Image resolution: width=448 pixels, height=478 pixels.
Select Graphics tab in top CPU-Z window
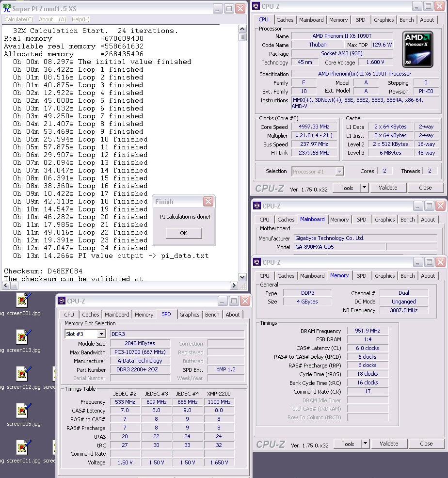pos(384,20)
